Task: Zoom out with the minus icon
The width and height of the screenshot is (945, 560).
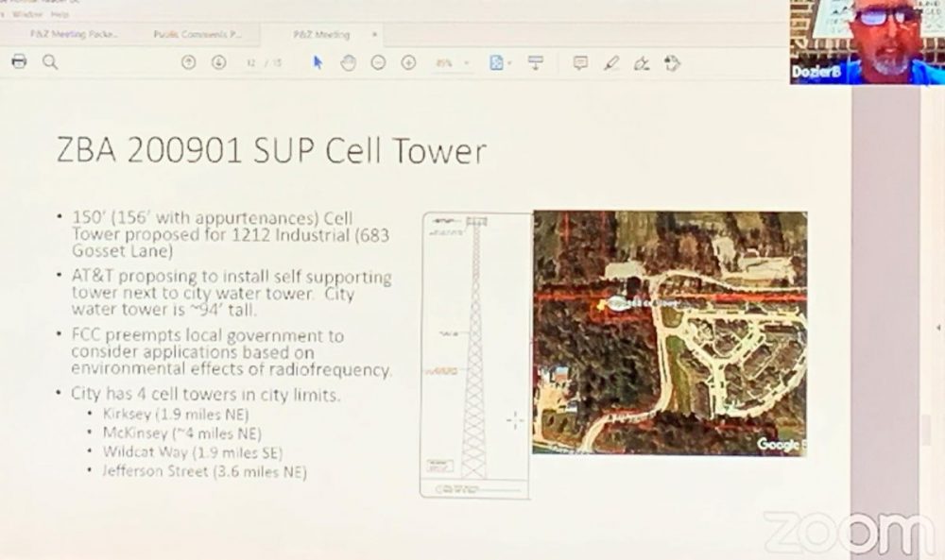Action: pos(378,62)
